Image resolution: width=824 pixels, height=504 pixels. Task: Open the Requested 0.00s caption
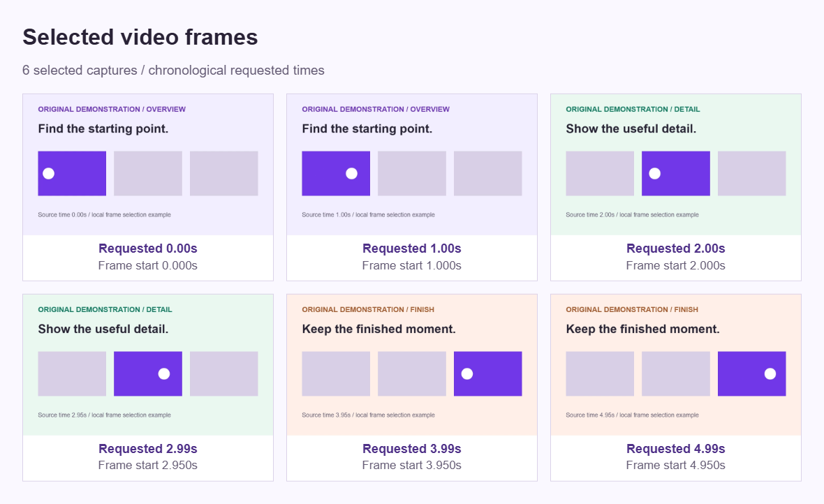[x=147, y=249]
